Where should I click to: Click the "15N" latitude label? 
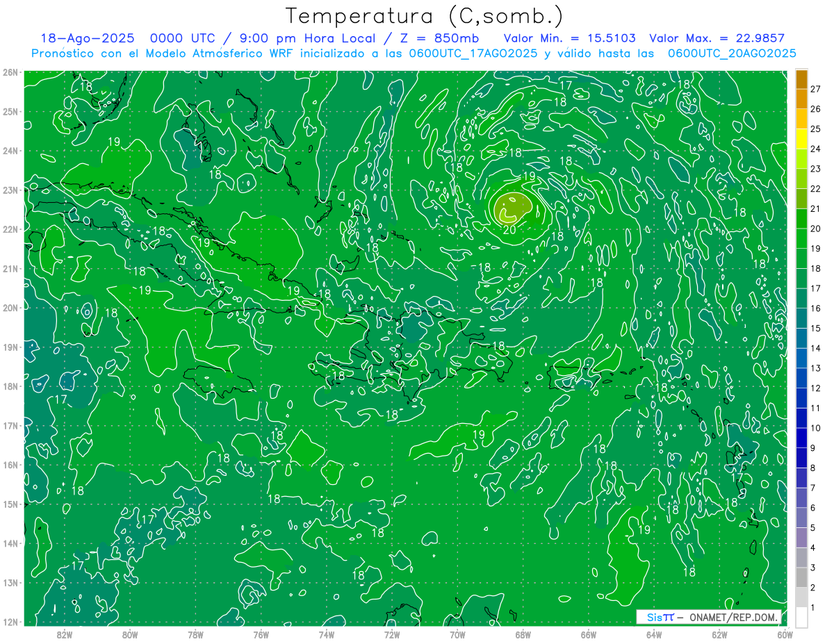(x=10, y=504)
